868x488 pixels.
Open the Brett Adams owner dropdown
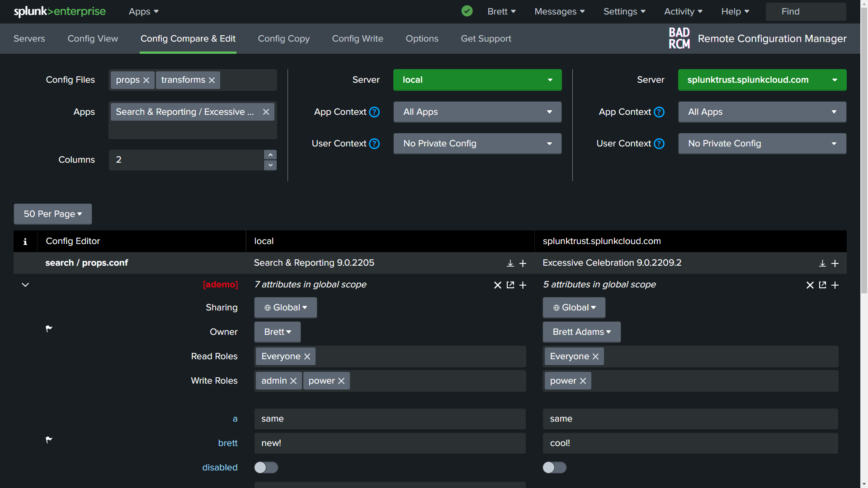(581, 332)
